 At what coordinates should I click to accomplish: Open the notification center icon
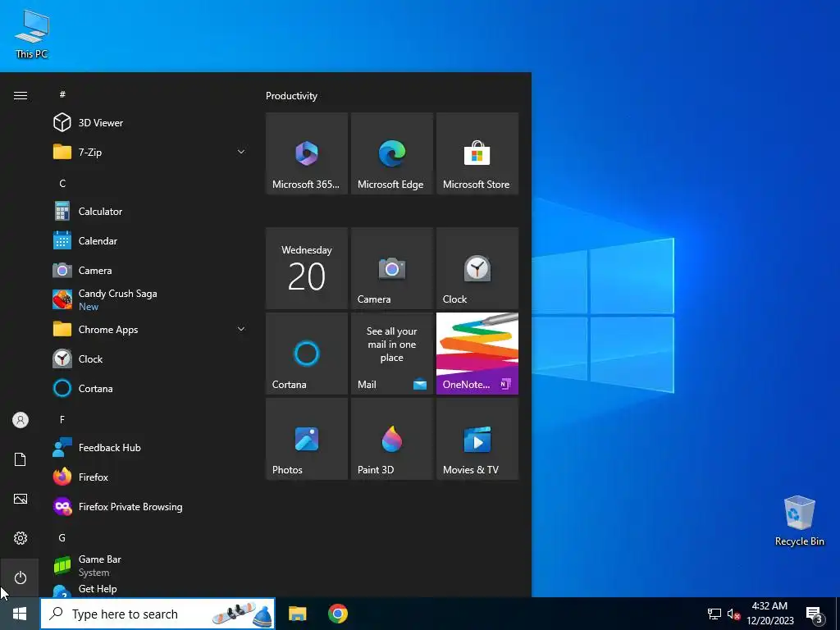(815, 614)
